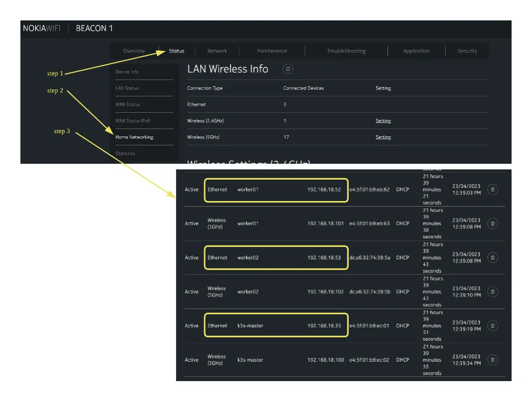Screen dimensions: 532x401
Task: Click the worker02 Ethernet hostname
Action: pos(248,258)
